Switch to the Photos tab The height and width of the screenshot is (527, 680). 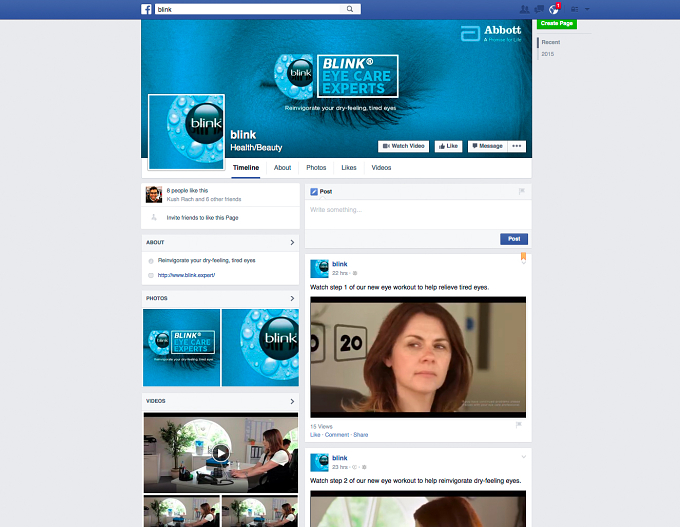(x=316, y=168)
